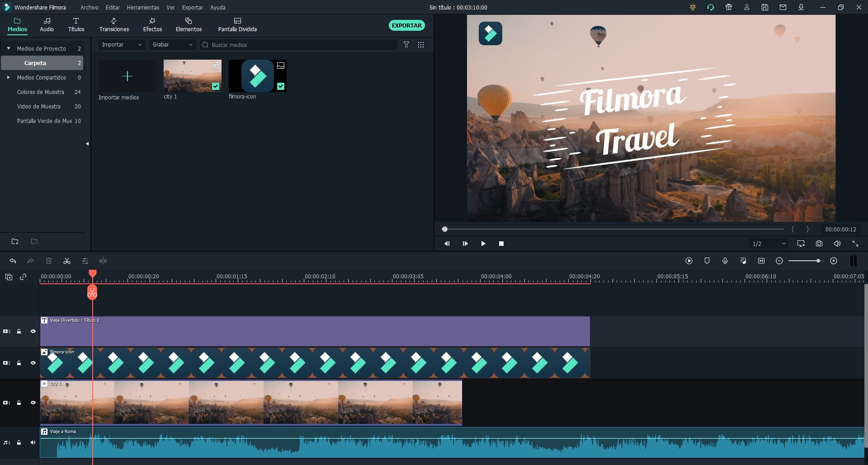Switch to the Elementos tab
868x465 pixels.
tap(189, 25)
